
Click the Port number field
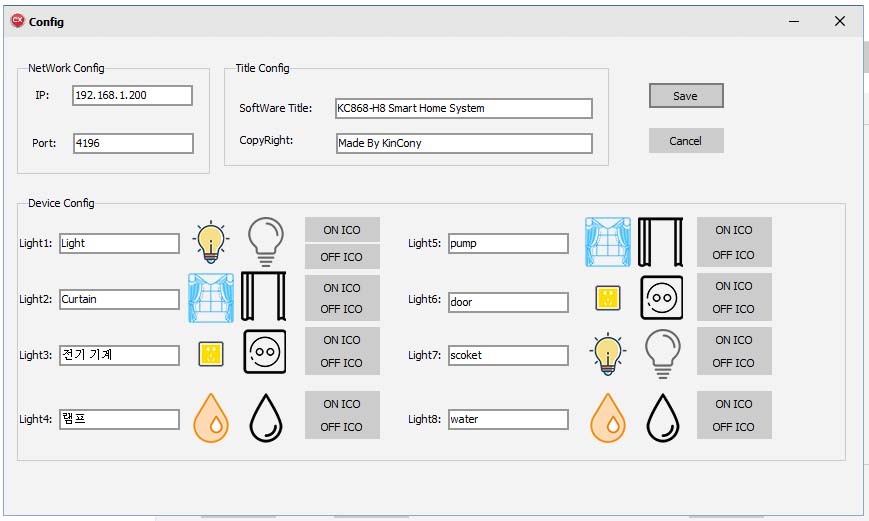132,143
